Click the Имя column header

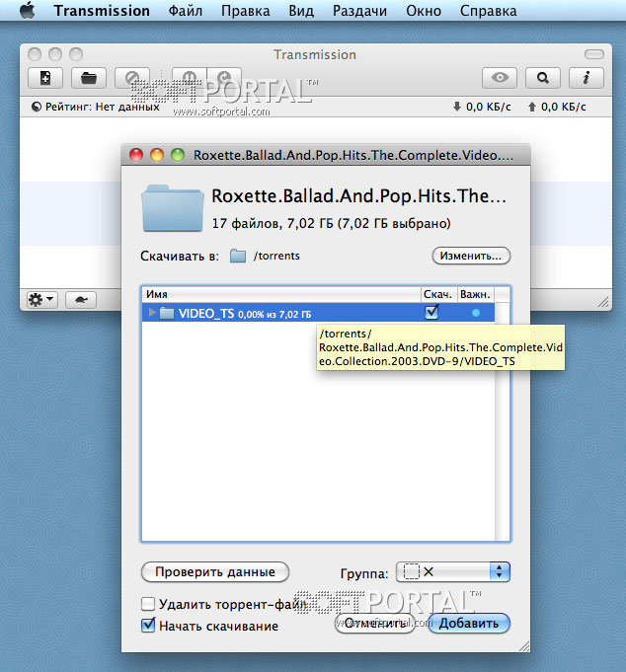280,294
